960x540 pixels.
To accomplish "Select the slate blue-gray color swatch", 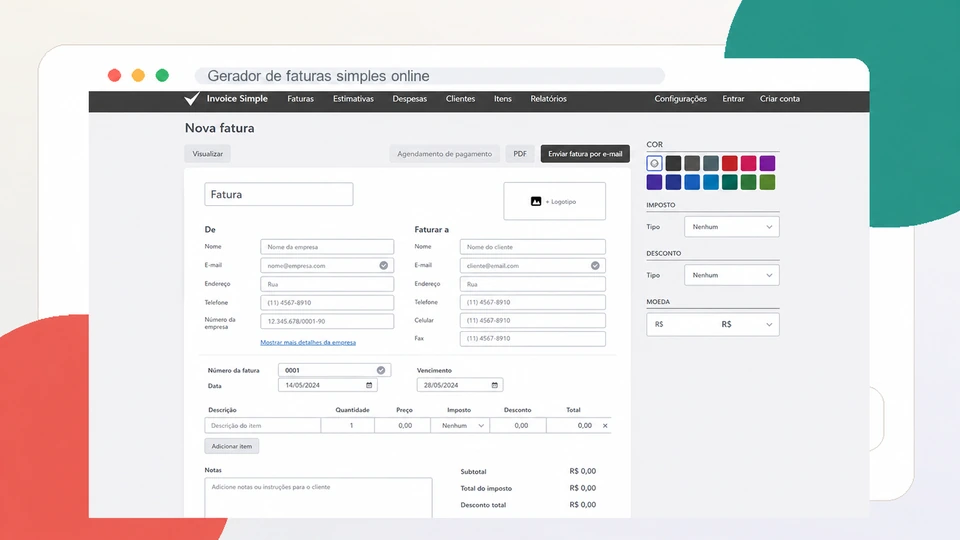I will [x=711, y=163].
